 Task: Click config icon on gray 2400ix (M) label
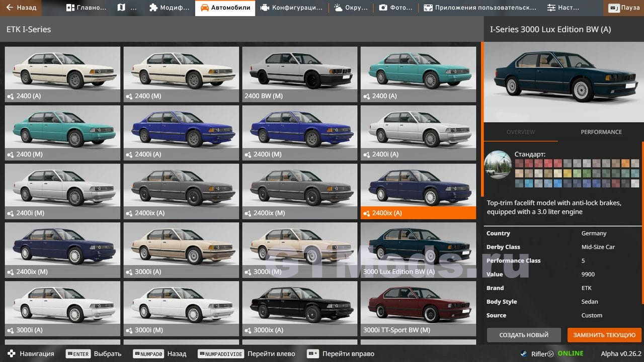coord(248,213)
